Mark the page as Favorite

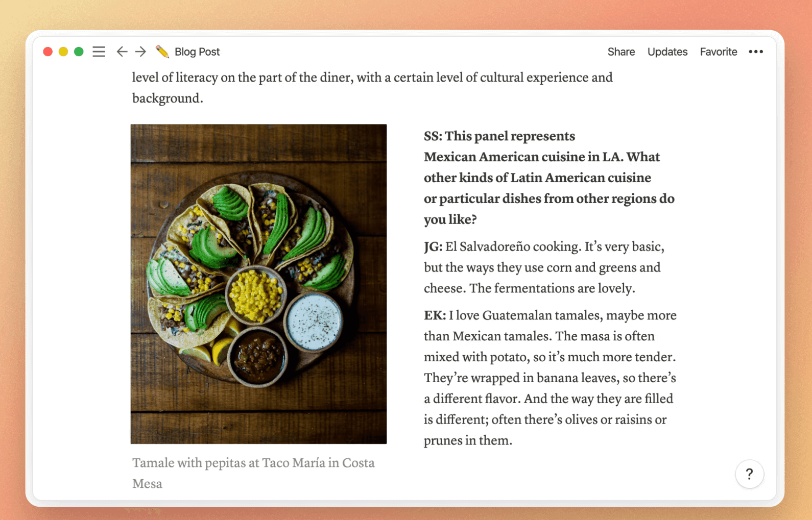click(x=718, y=52)
